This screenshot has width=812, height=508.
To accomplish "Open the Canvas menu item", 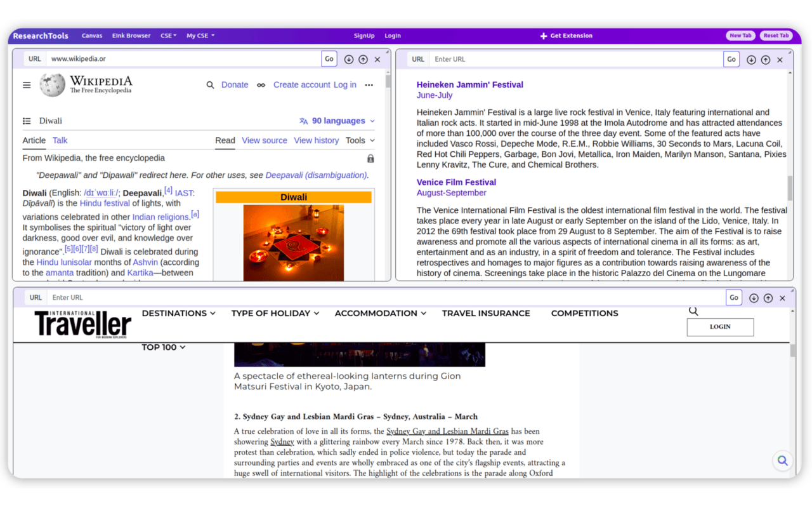I will (92, 36).
